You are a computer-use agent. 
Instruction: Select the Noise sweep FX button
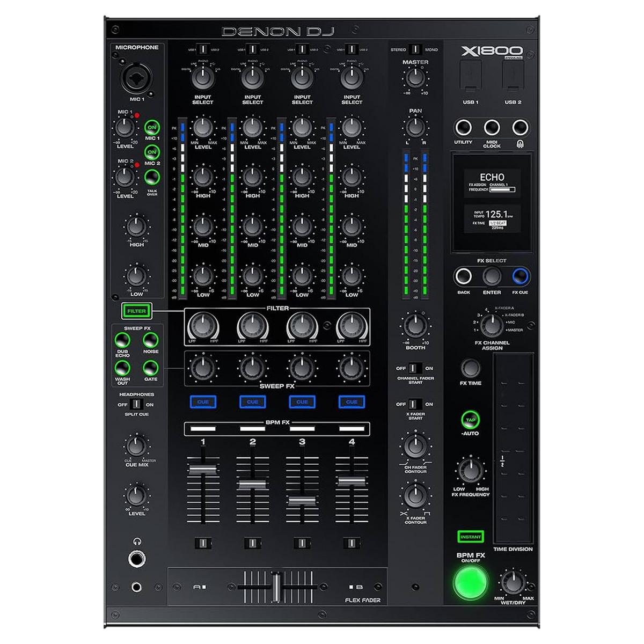[151, 340]
